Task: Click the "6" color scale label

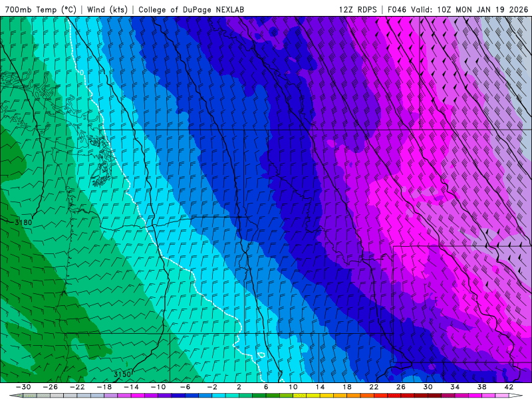Action: pos(266,387)
